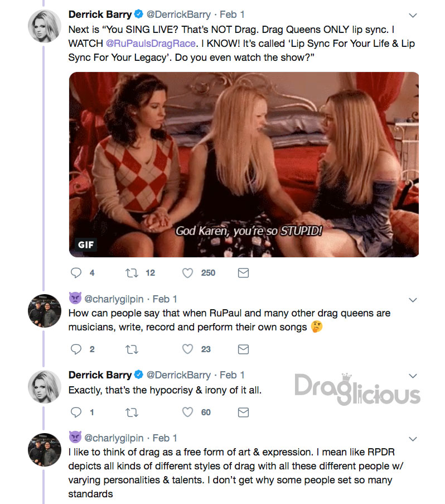
Task: Open charlygilpin's avatar on last tweet
Action: [44, 449]
